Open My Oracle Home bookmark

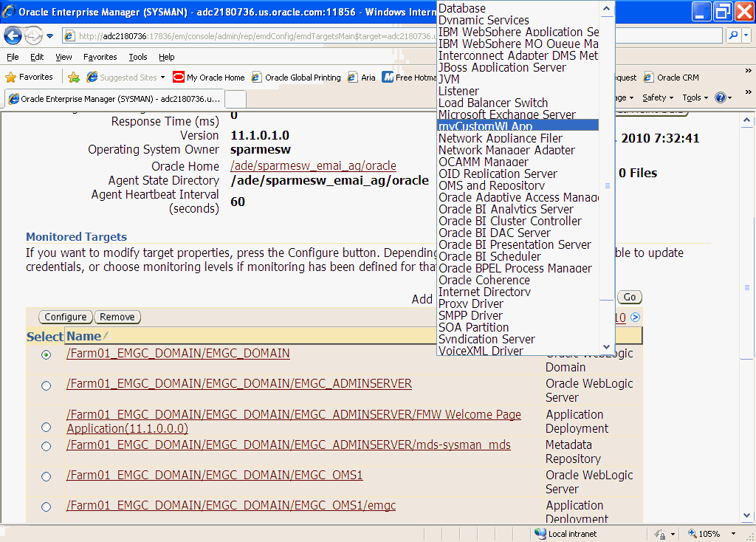[209, 77]
